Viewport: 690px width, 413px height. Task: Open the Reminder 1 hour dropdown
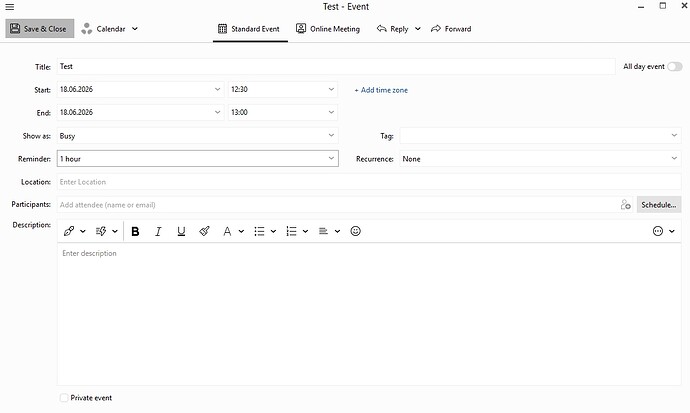click(198, 158)
